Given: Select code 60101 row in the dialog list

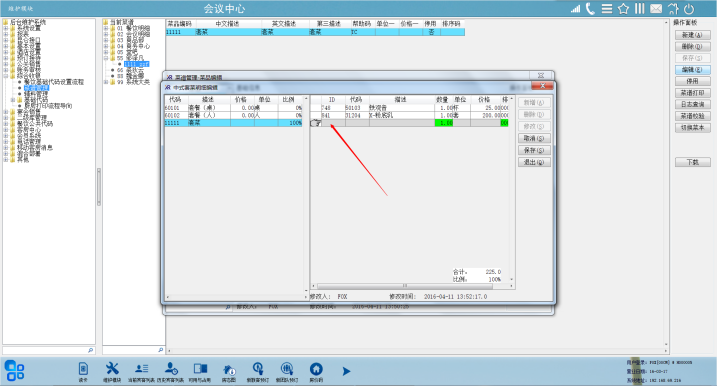Looking at the screenshot, I should pos(234,108).
